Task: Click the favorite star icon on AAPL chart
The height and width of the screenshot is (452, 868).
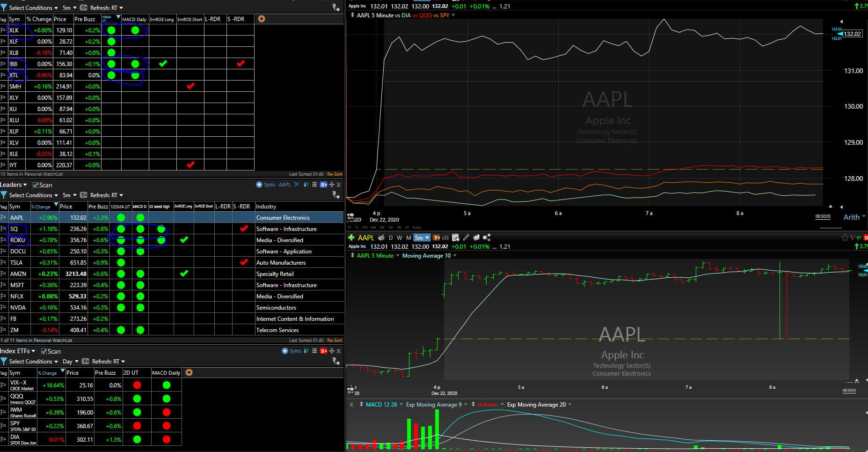Action: tap(845, 237)
